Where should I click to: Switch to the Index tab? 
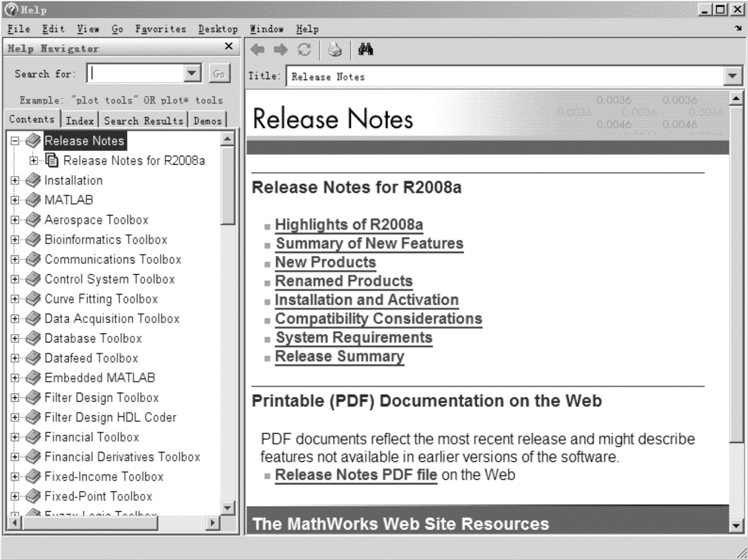pyautogui.click(x=80, y=121)
